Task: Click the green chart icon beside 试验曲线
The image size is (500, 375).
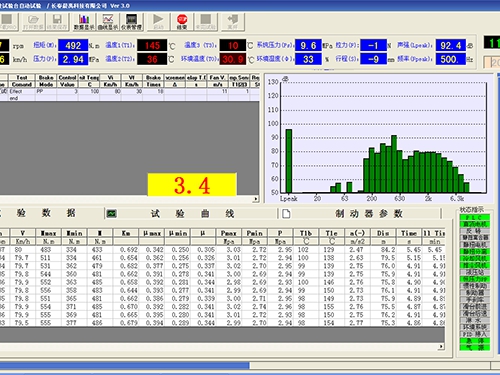Action: coord(111,214)
